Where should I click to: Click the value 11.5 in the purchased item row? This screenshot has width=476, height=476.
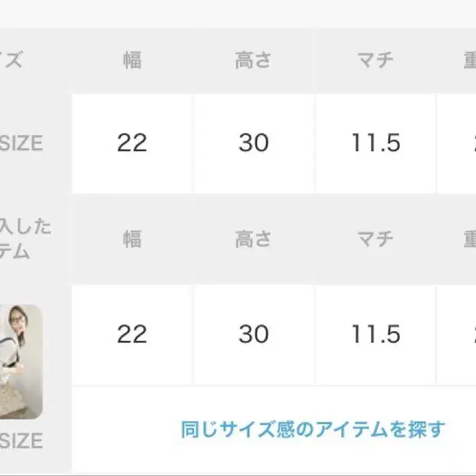click(376, 334)
